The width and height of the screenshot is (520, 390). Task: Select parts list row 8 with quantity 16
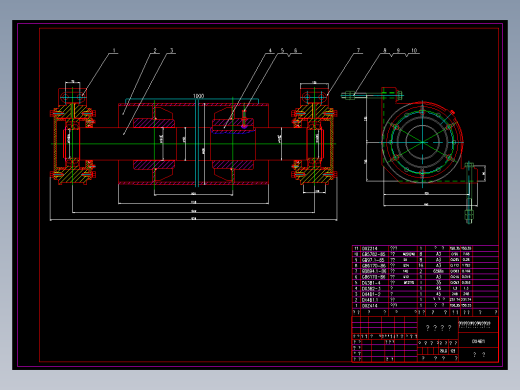click(425, 266)
